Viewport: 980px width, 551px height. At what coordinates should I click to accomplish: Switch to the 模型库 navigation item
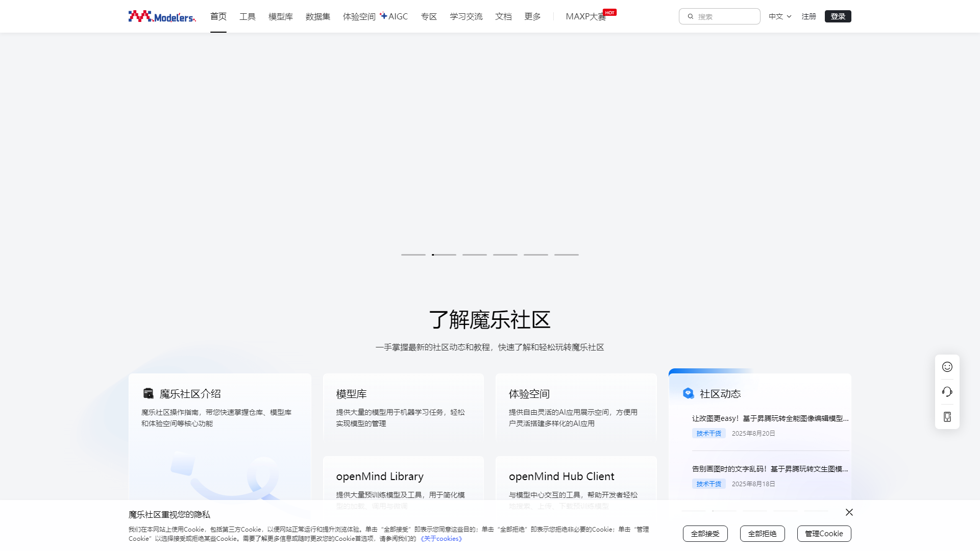(x=280, y=16)
